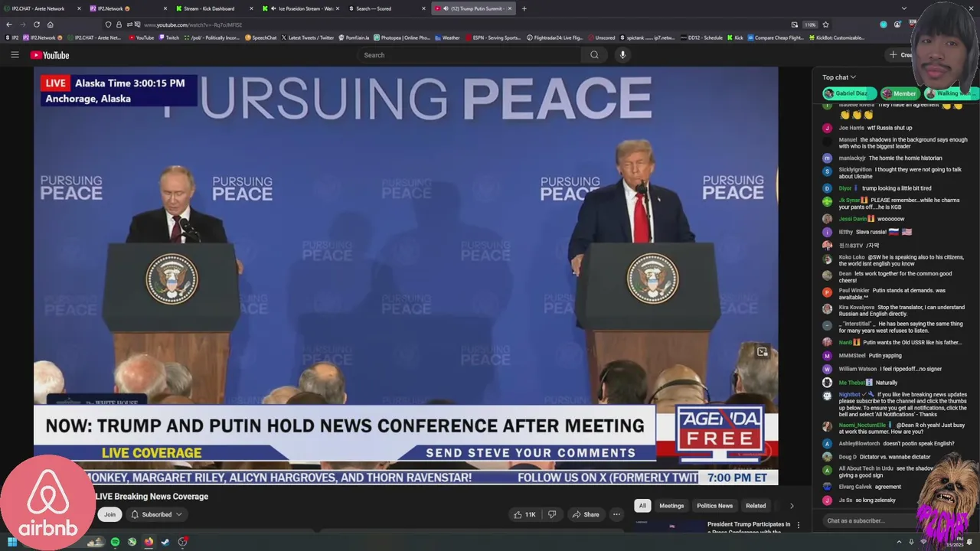This screenshot has width=980, height=551.
Task: Click the YouTube search magnifier button
Action: (594, 55)
